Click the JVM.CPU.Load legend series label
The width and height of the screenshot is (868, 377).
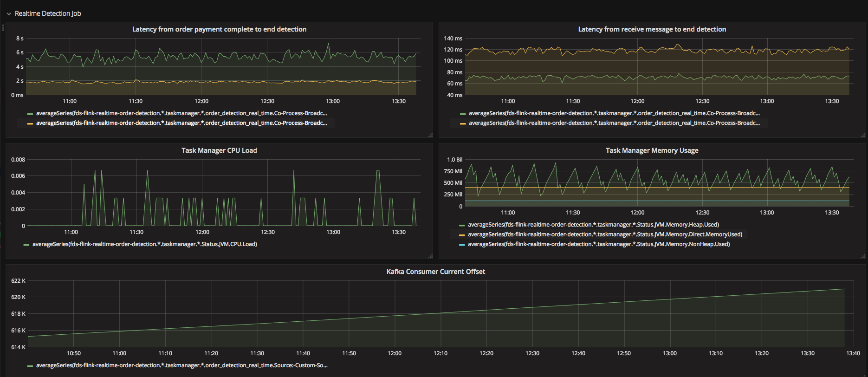click(144, 244)
